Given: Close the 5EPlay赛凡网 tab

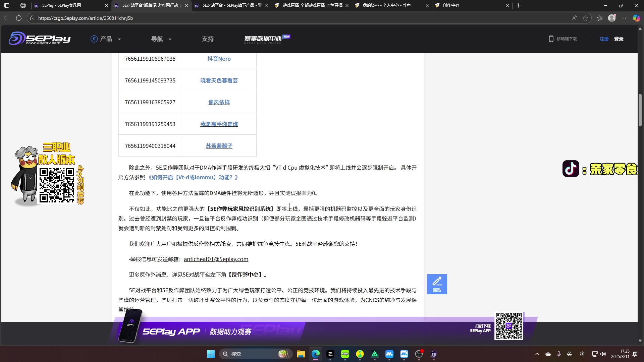Looking at the screenshot, I should [x=106, y=5].
